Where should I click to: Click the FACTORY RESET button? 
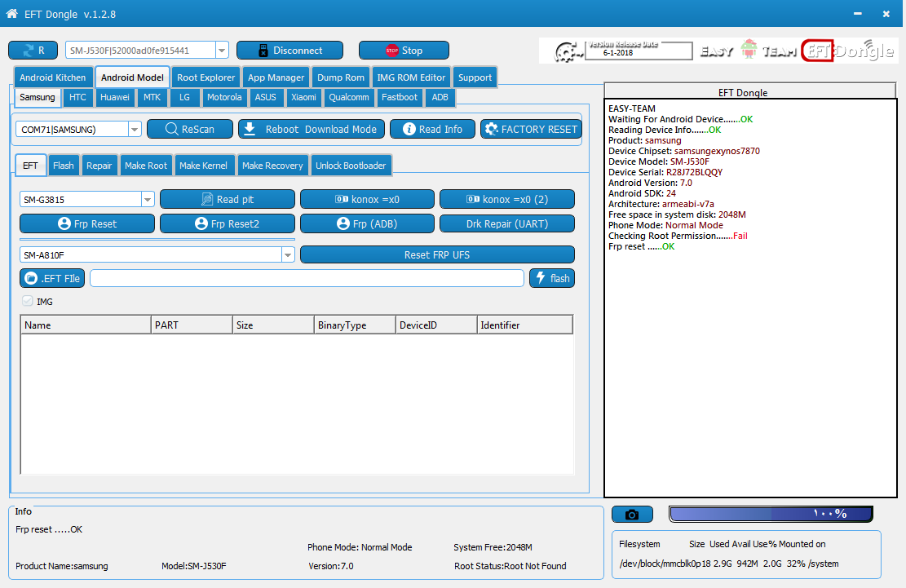click(x=531, y=129)
